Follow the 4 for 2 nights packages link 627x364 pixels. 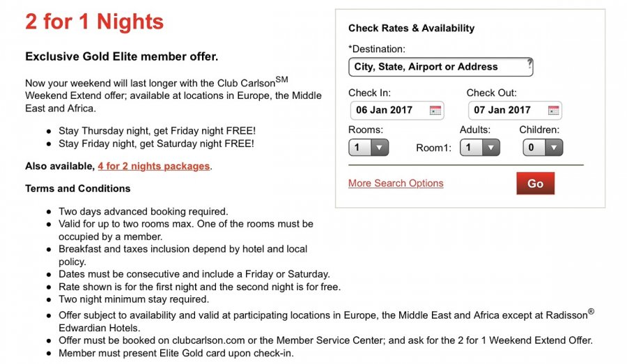coord(153,166)
